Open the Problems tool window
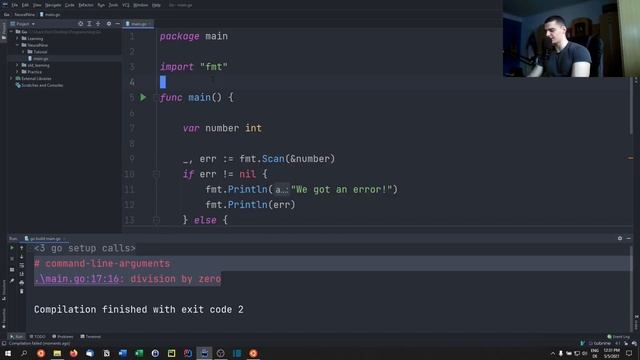640x360 pixels. pos(63,337)
